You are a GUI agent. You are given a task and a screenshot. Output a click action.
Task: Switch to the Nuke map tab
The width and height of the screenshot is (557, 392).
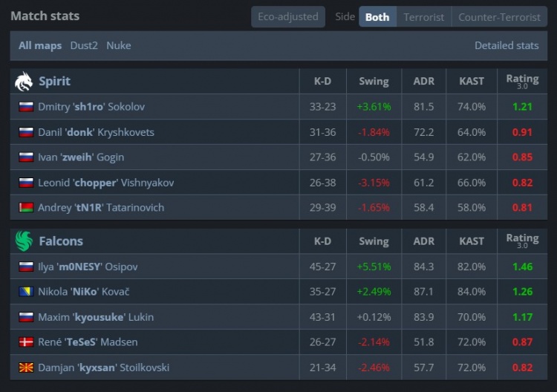(x=118, y=45)
